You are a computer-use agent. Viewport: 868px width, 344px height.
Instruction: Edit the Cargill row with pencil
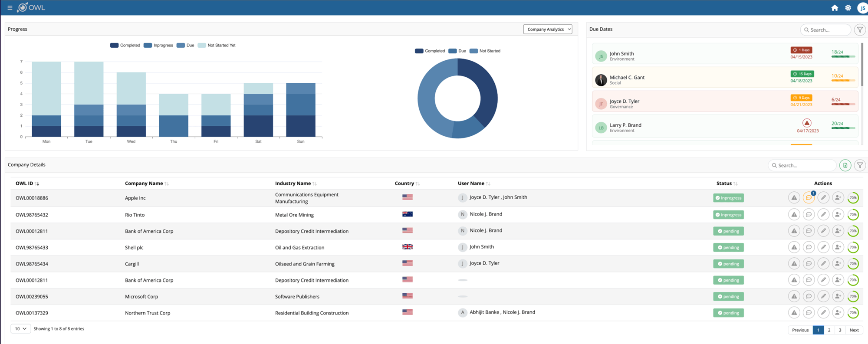(x=823, y=263)
